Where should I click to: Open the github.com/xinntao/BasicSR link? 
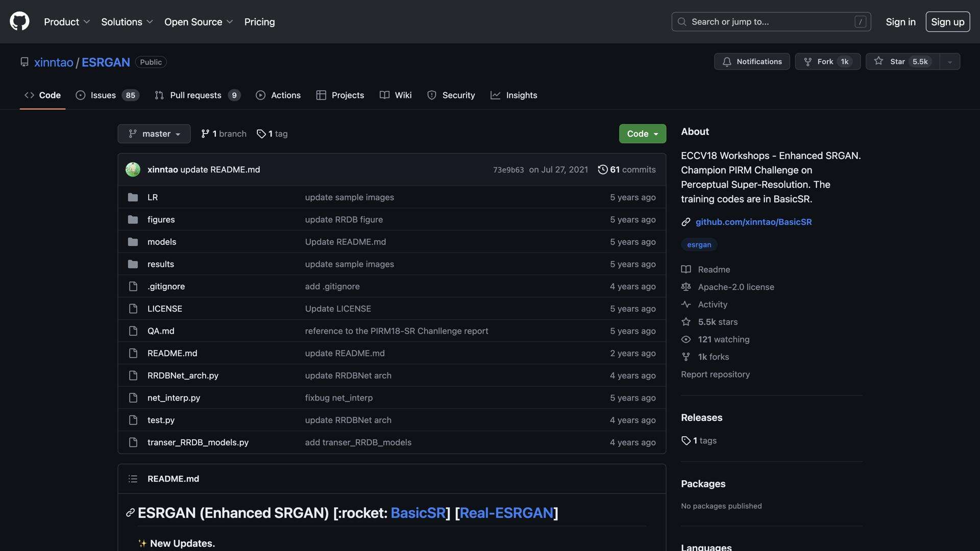[x=753, y=222]
